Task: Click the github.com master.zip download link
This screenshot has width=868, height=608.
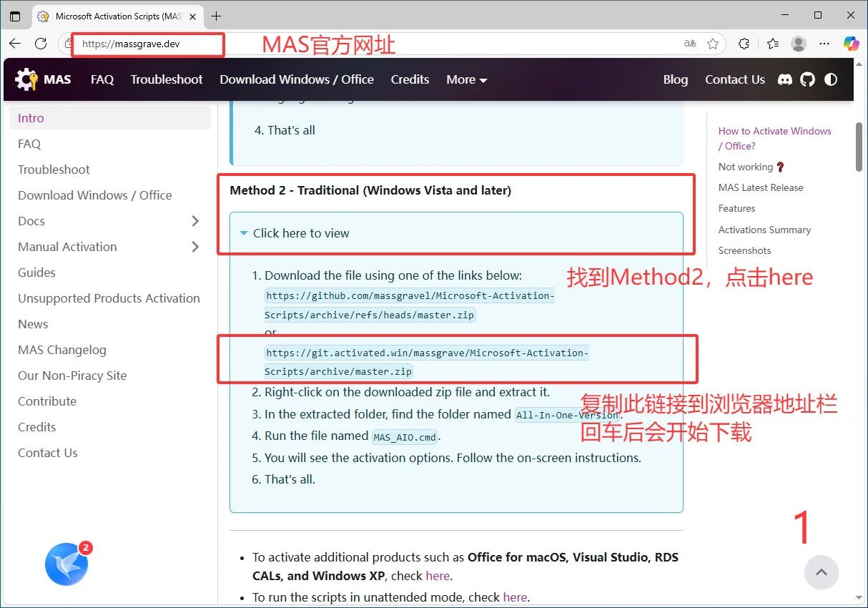Action: click(409, 305)
